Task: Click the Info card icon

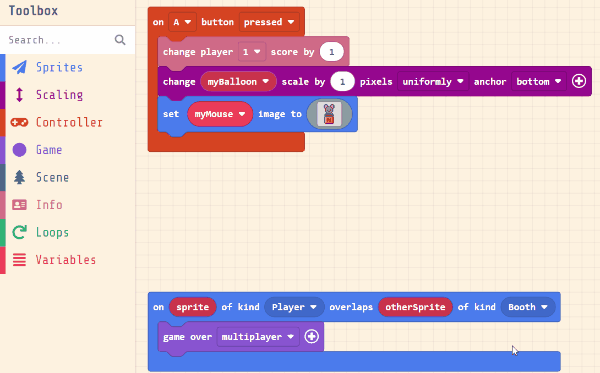Action: (19, 205)
